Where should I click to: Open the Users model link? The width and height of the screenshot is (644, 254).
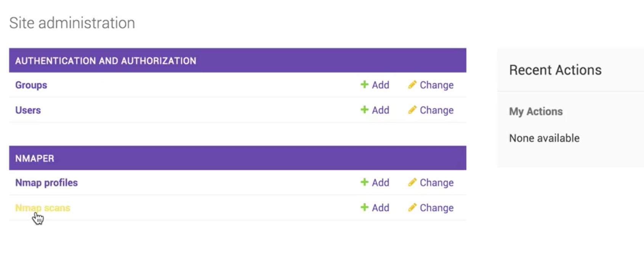[x=28, y=110]
